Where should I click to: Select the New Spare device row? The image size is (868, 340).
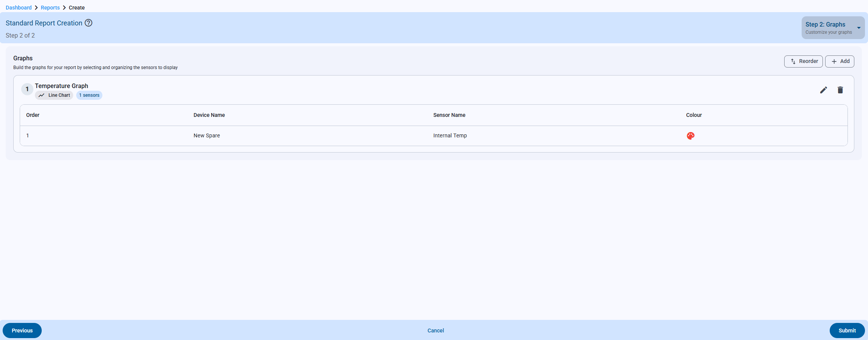point(207,135)
